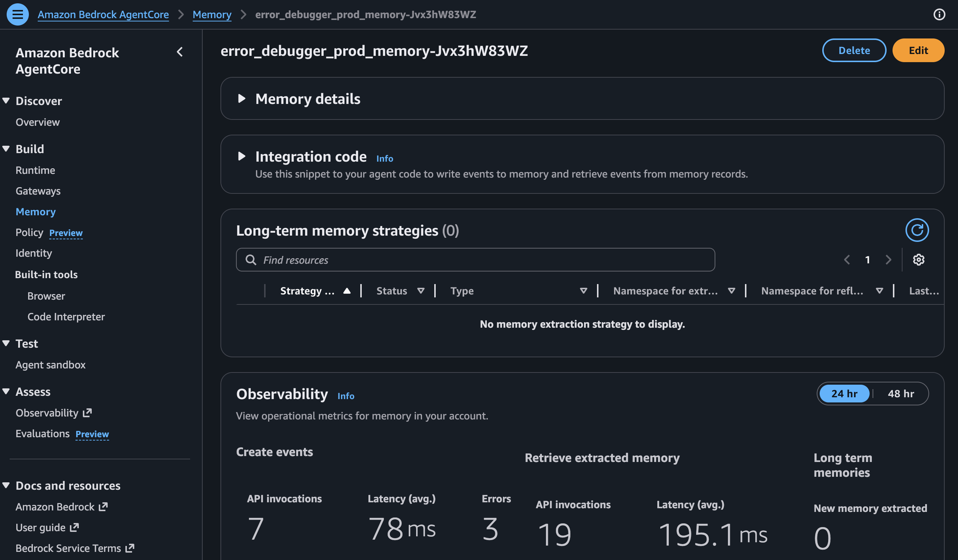Viewport: 958px width, 560px height.
Task: Expand the Integration code section
Action: (x=242, y=156)
